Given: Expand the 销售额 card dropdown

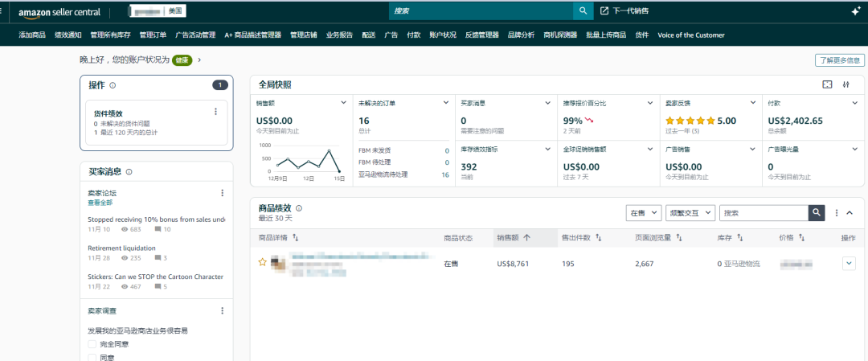Looking at the screenshot, I should click(343, 102).
